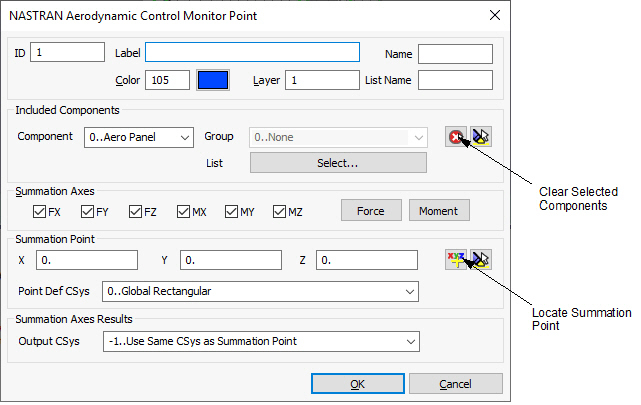Open the blue color swatch picker
The image size is (641, 405).
click(213, 80)
